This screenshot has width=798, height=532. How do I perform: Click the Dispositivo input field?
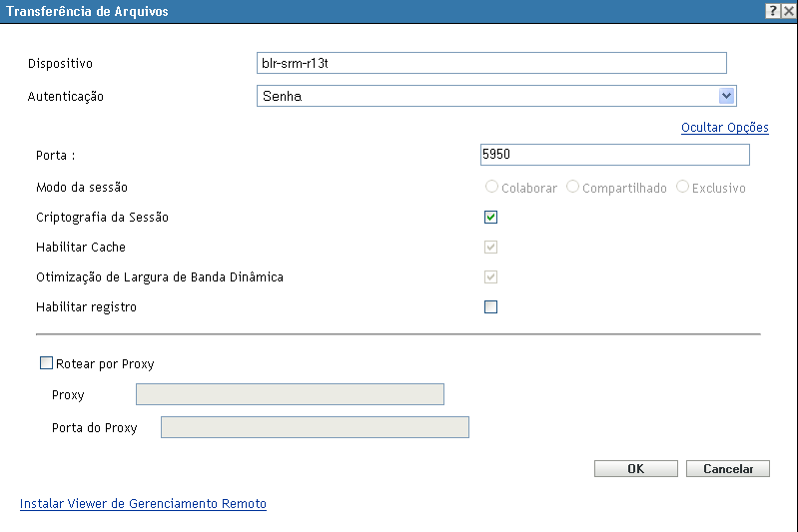click(x=491, y=63)
